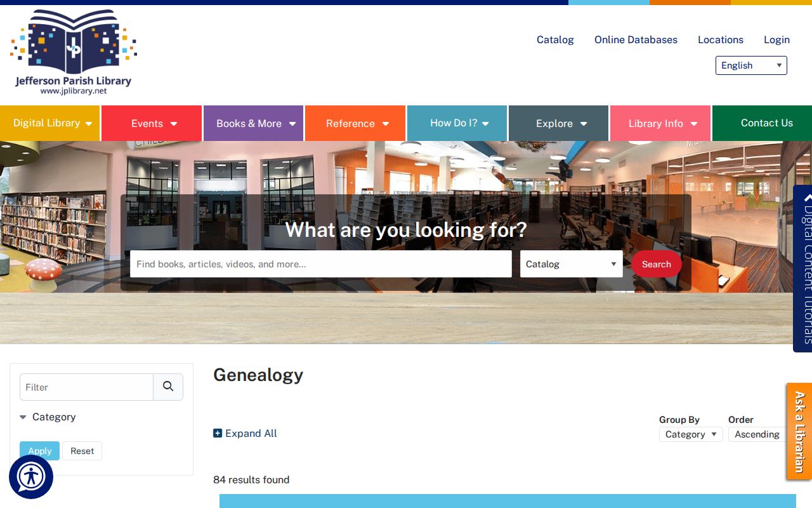Open the Order Ascending dropdown
The height and width of the screenshot is (508, 812).
[758, 434]
